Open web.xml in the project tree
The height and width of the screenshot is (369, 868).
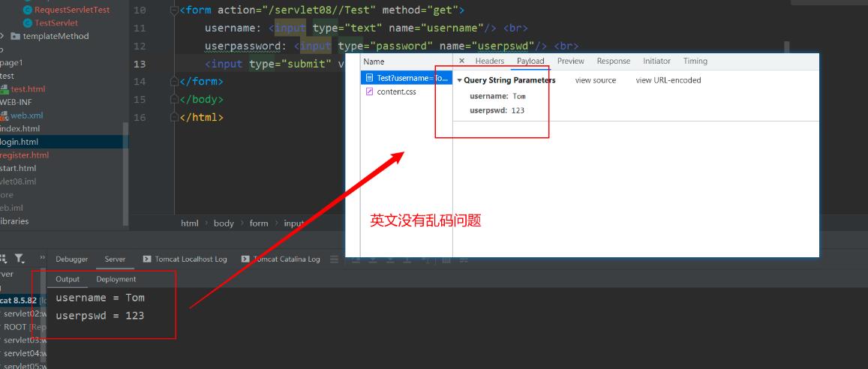(x=26, y=115)
